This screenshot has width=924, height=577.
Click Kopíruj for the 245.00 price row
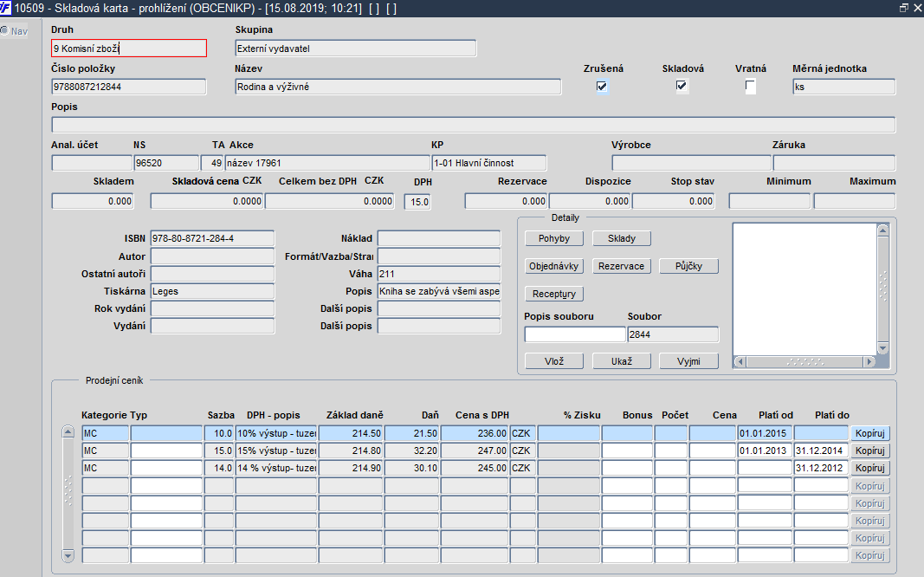pyautogui.click(x=869, y=468)
